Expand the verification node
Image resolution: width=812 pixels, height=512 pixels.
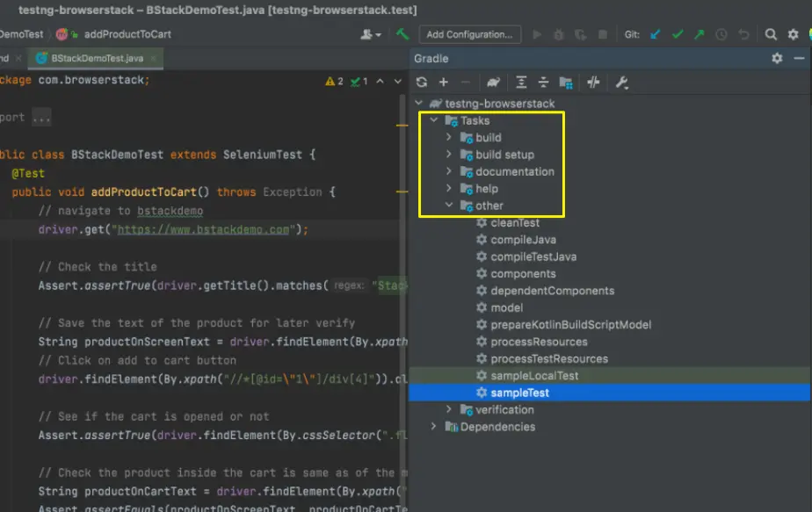(448, 409)
